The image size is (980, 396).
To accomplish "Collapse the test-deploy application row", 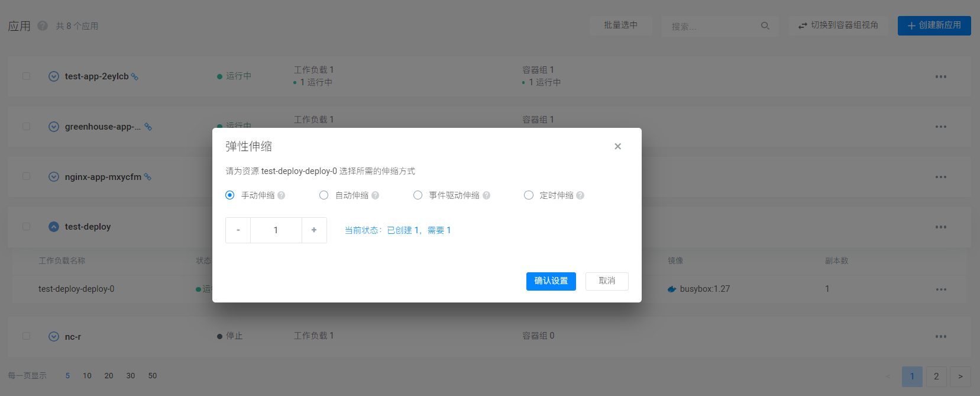I will (54, 227).
